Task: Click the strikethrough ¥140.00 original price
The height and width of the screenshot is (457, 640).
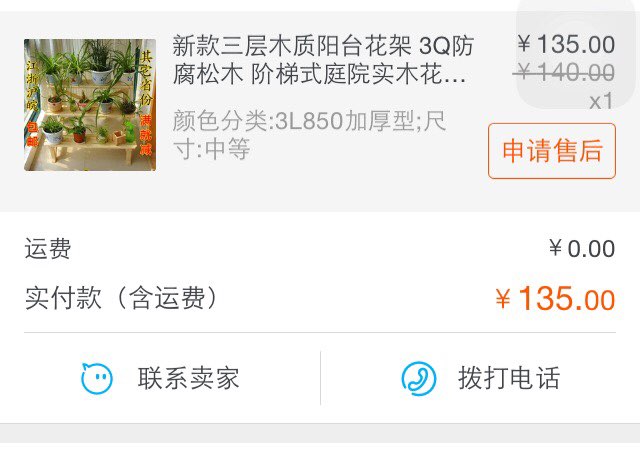Action: [x=564, y=73]
